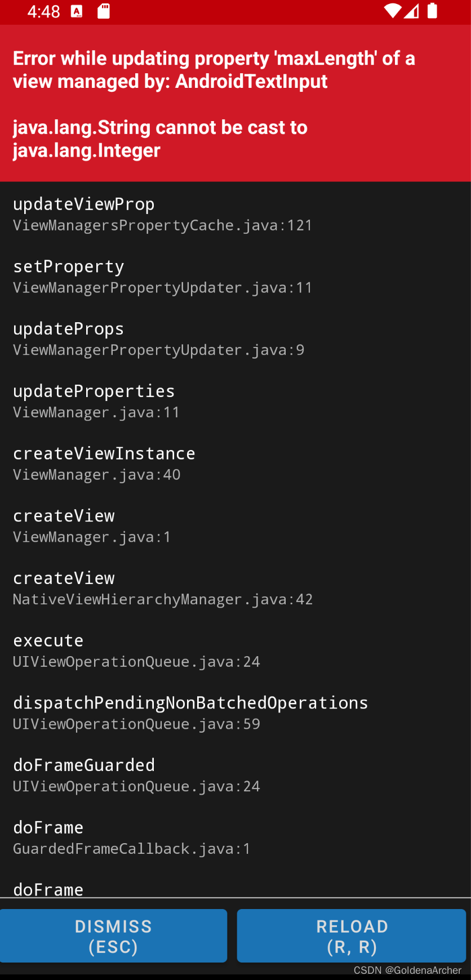Tap the battery icon in status bar

coord(432,11)
